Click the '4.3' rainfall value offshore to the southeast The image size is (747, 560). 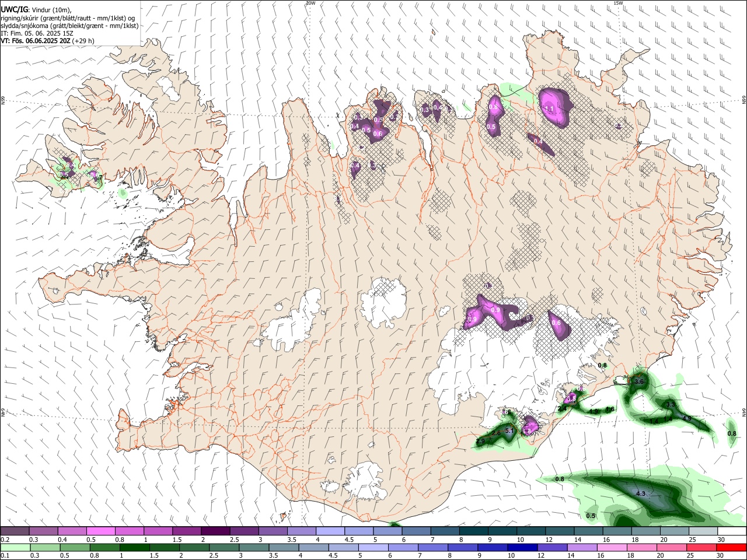[640, 494]
